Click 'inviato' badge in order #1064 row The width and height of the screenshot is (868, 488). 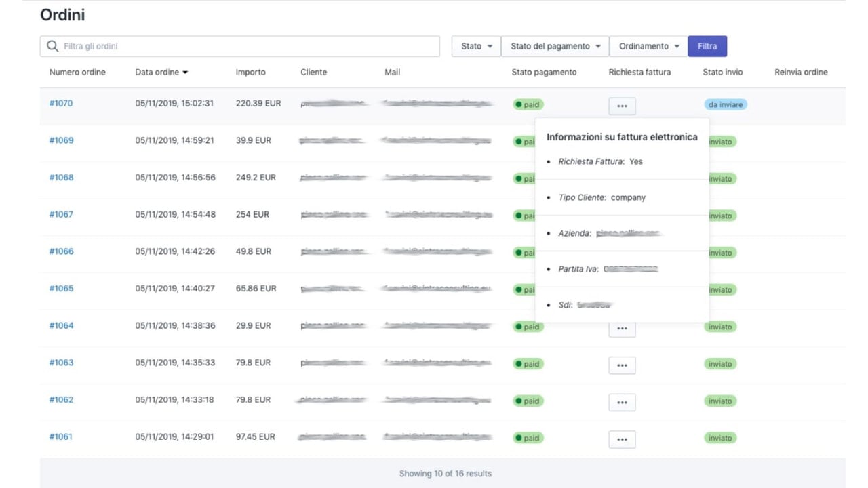(720, 327)
